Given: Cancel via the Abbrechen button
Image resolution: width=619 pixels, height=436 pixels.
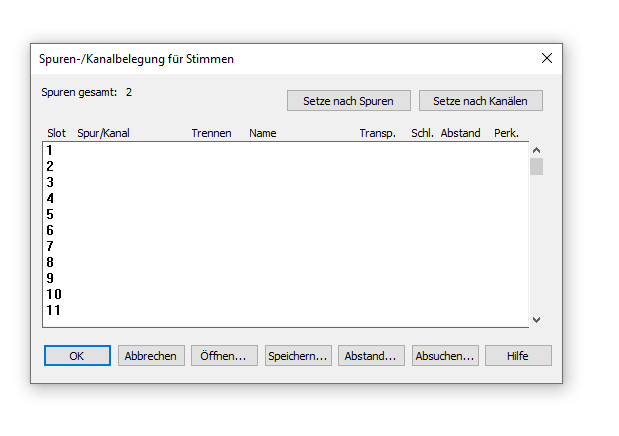Looking at the screenshot, I should (151, 356).
